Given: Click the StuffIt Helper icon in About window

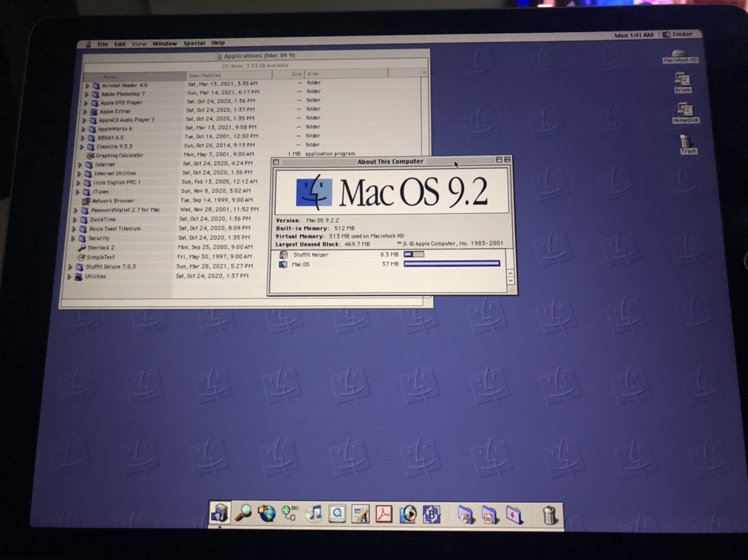Looking at the screenshot, I should [x=283, y=255].
